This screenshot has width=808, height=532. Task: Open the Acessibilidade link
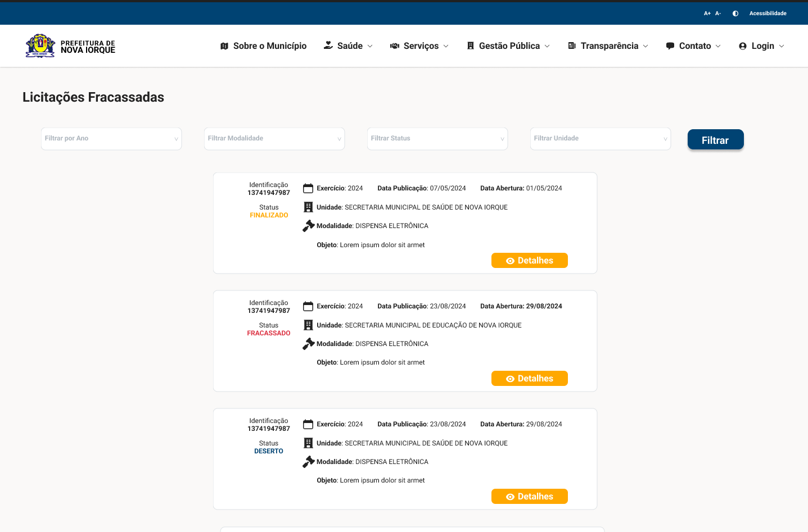tap(768, 13)
